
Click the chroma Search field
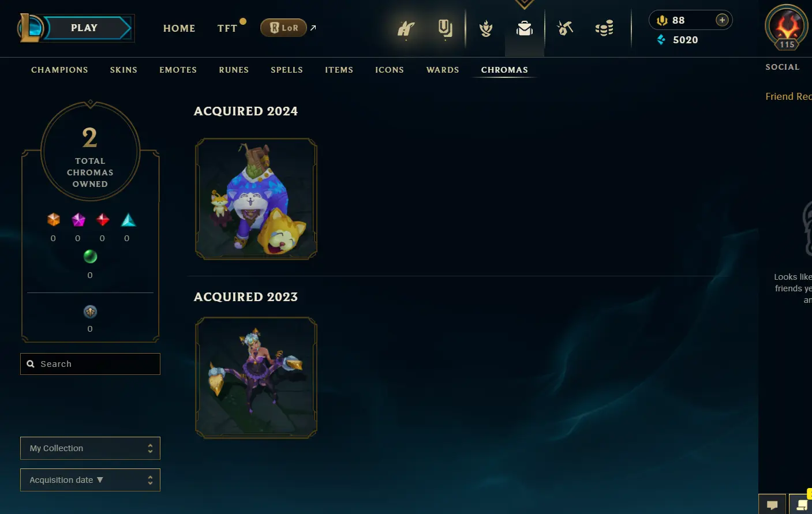tap(90, 364)
